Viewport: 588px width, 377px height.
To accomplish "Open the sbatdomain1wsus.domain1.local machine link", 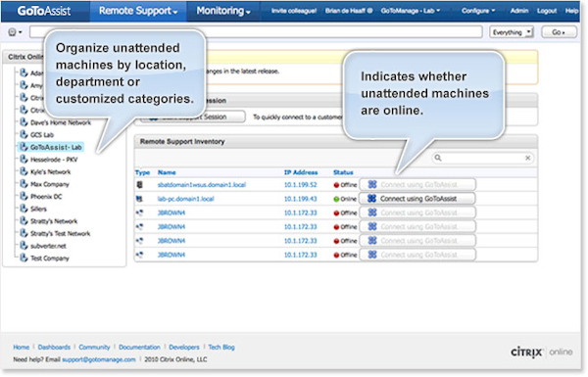I will [201, 185].
